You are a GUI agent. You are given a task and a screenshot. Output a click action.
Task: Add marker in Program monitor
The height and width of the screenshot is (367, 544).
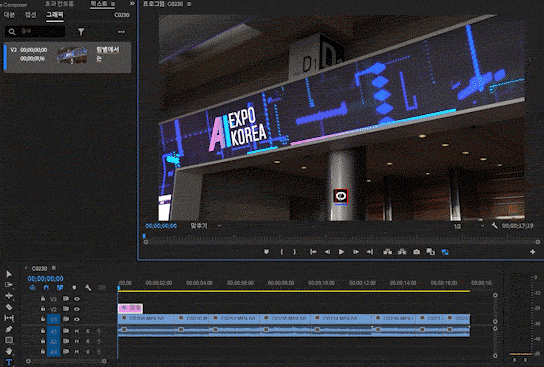click(x=266, y=252)
